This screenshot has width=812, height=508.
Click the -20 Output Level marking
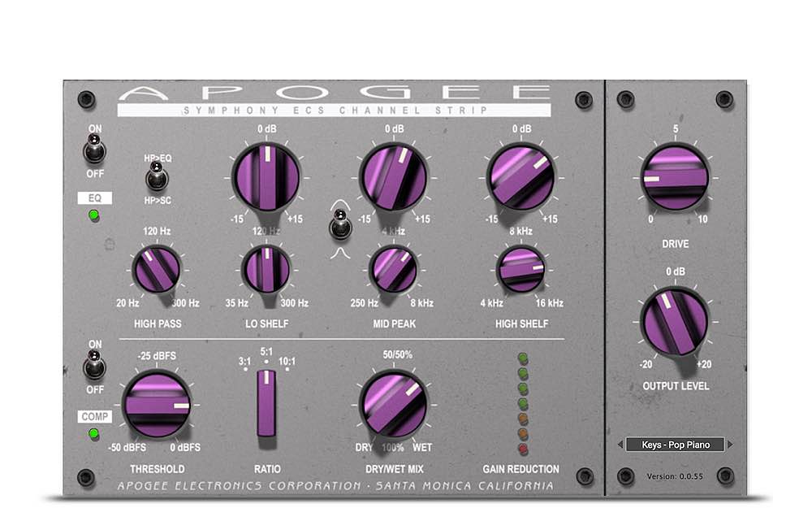(646, 364)
